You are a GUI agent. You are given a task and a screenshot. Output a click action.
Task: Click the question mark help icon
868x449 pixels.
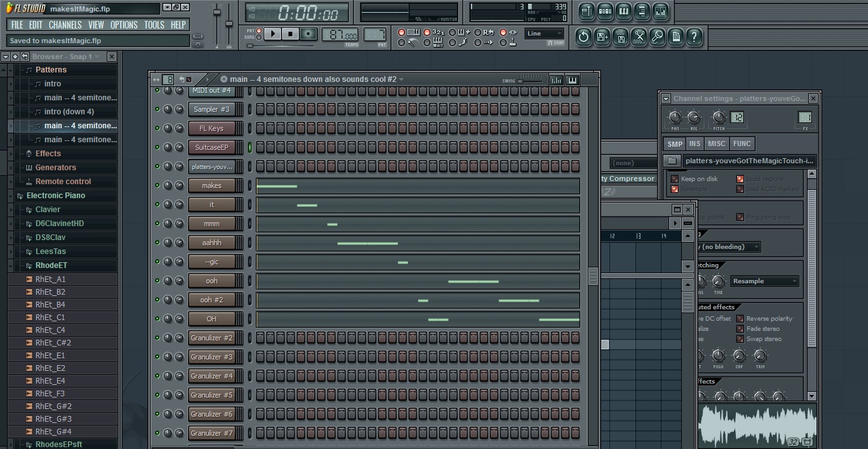point(694,37)
